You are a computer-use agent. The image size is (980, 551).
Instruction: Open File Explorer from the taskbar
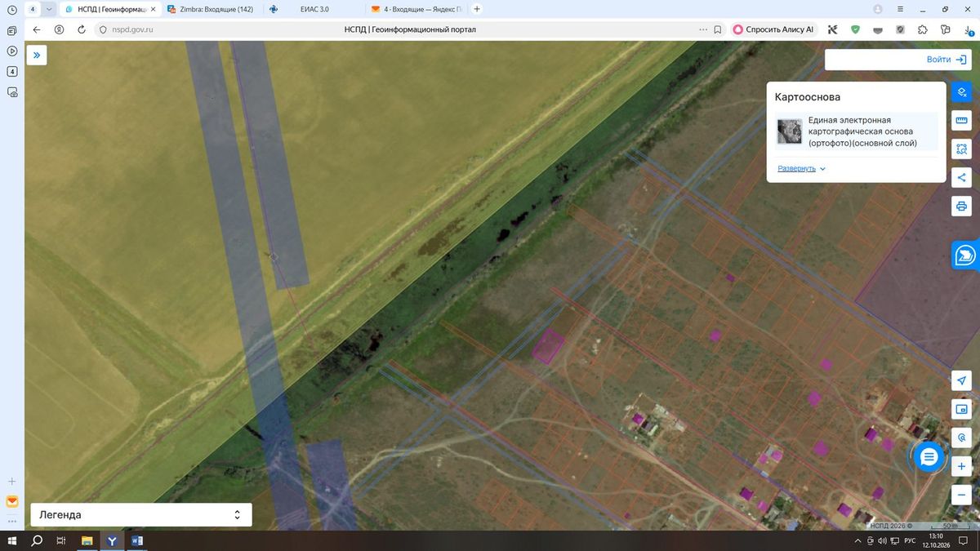87,540
